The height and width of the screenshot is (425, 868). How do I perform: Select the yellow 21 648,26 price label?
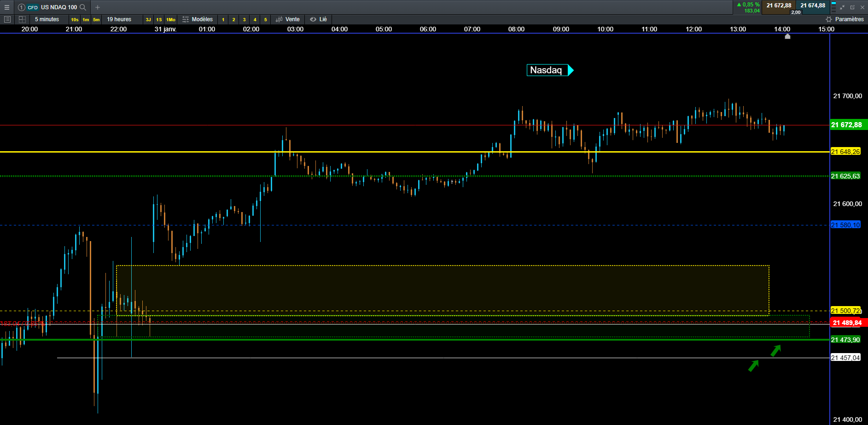845,152
